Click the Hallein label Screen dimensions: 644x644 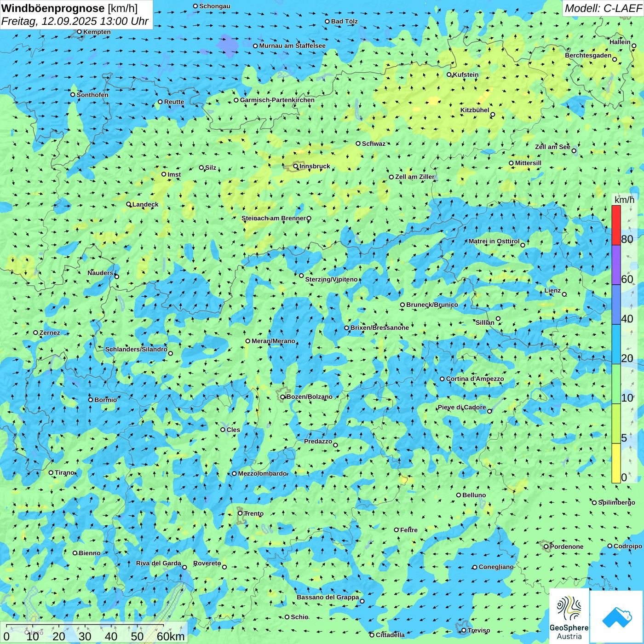coord(620,42)
